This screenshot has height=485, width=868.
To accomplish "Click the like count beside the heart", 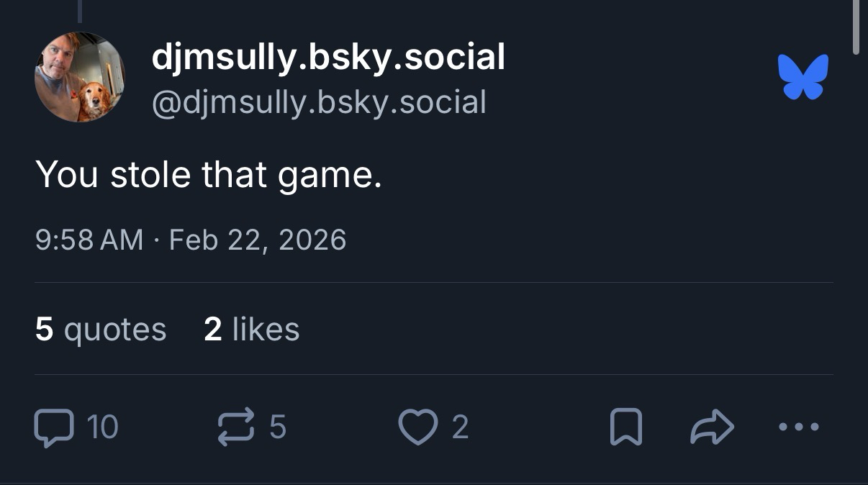I will [461, 427].
